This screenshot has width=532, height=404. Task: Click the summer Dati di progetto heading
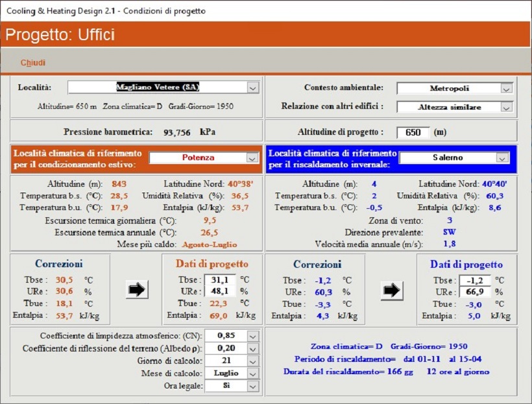212,264
